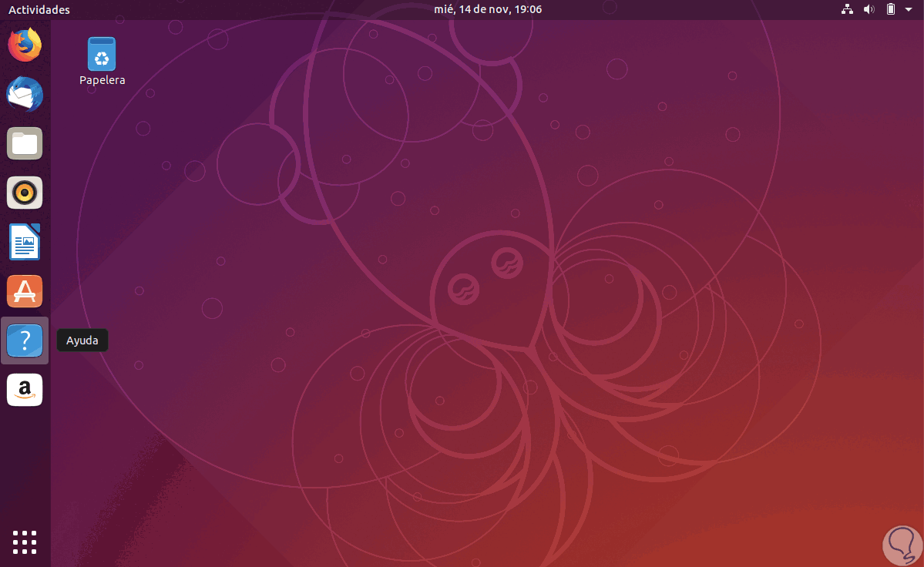Launch the Amazon dock shortcut
Screen dimensions: 924x567
[x=25, y=390]
